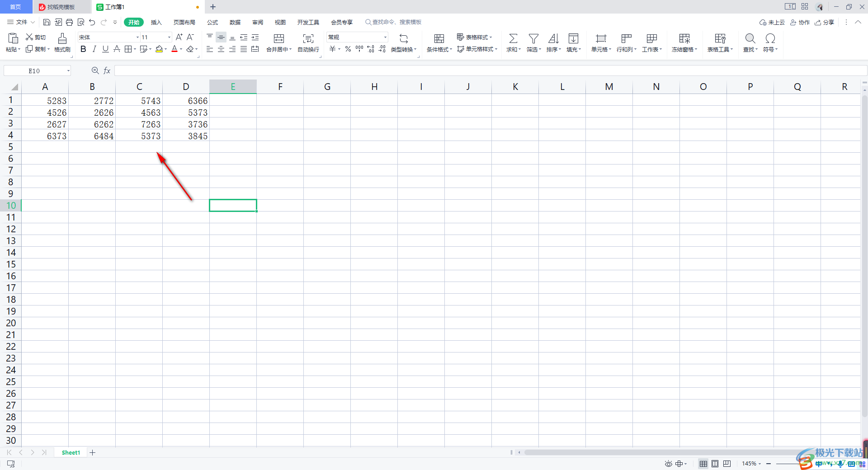
Task: Expand the borders dropdown arrow
Action: pyautogui.click(x=135, y=49)
